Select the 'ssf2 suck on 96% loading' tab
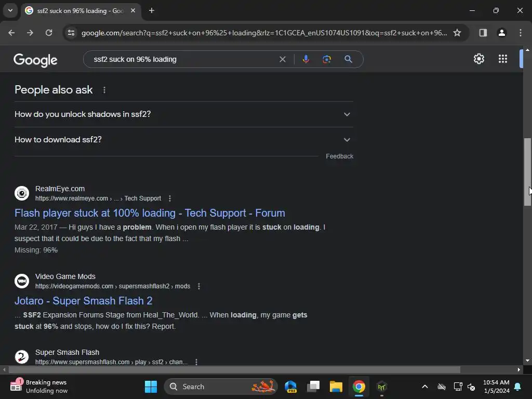The width and height of the screenshot is (532, 399). 81,11
